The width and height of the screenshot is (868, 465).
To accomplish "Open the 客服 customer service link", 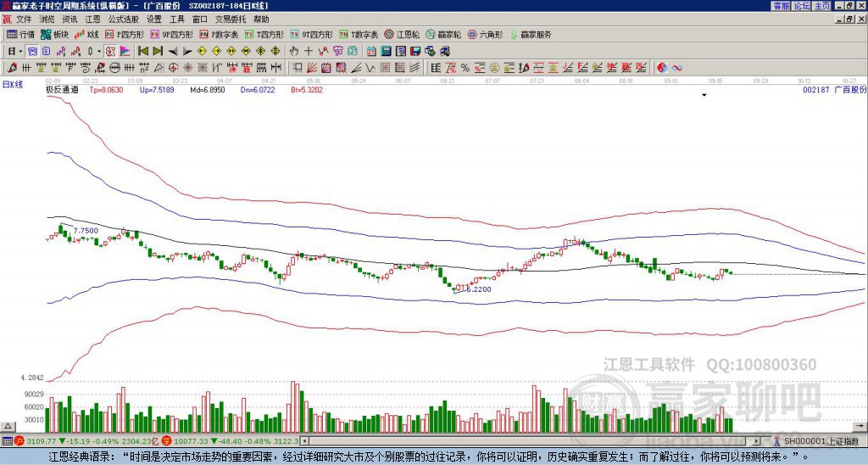I will [x=781, y=6].
